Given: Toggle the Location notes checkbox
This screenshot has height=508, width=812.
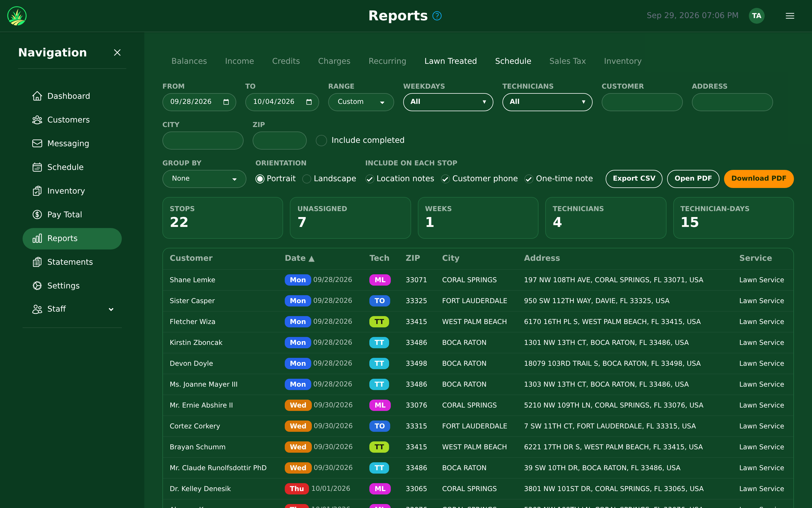Looking at the screenshot, I should (370, 179).
